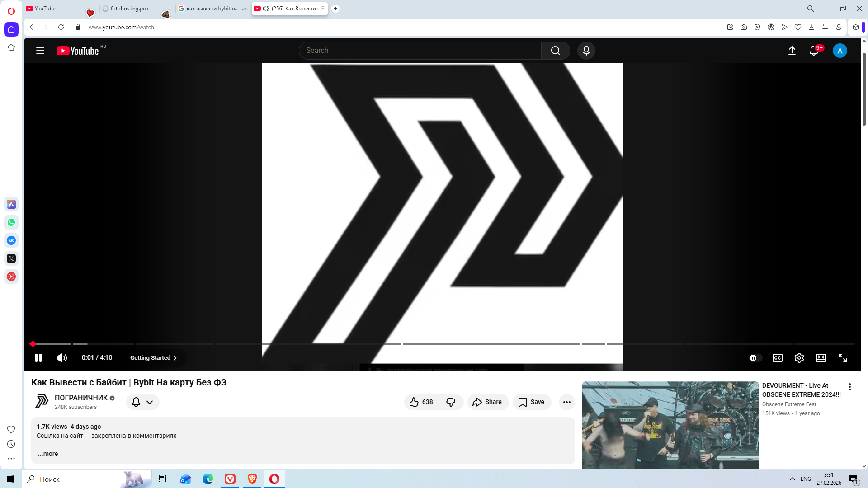Open more actions three-dot menu
Viewport: 868px width, 488px height.
[x=566, y=402]
